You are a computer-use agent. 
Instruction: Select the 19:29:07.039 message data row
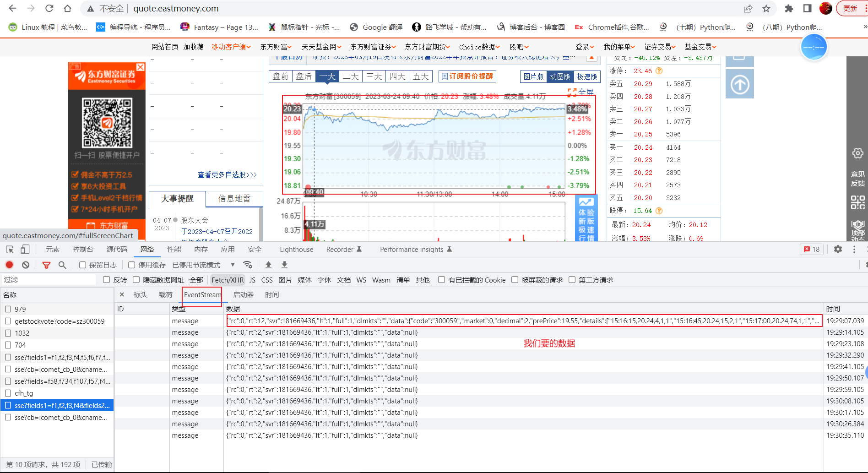[524, 321]
